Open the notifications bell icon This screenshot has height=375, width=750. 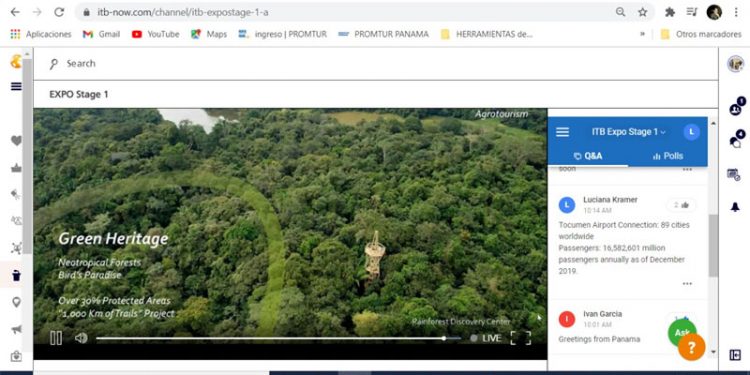click(x=735, y=207)
